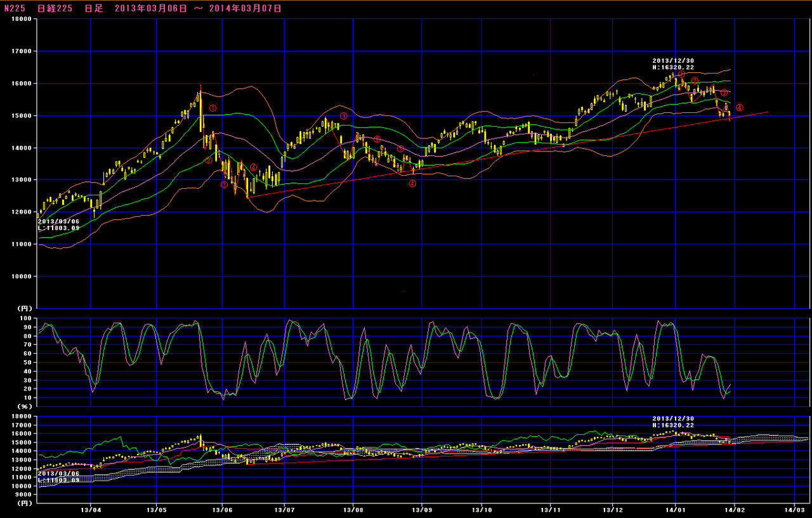Click the 14/02 date label on the time axis

tap(735, 509)
